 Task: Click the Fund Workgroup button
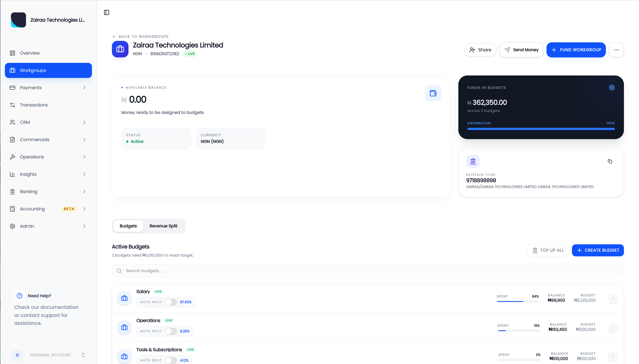click(x=576, y=50)
